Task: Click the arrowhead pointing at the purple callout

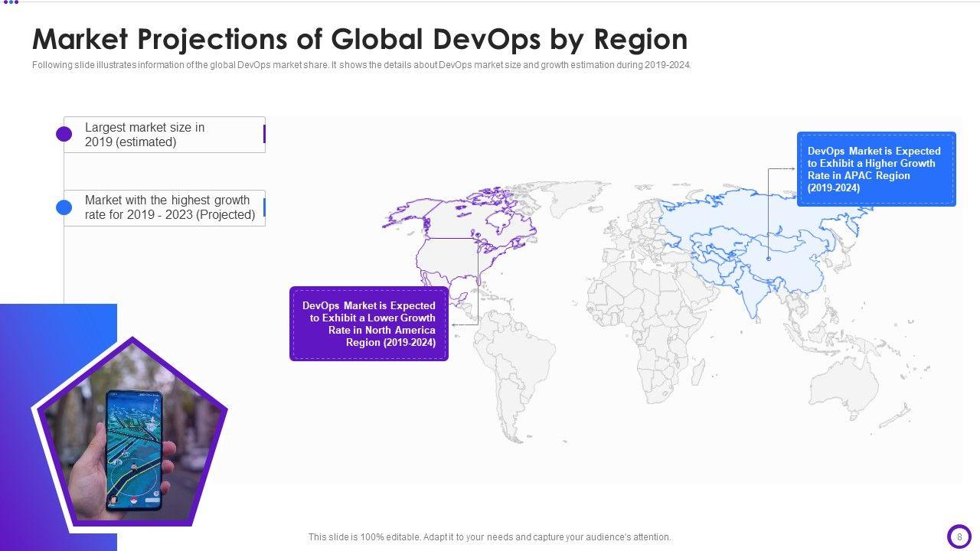Action: tap(453, 324)
